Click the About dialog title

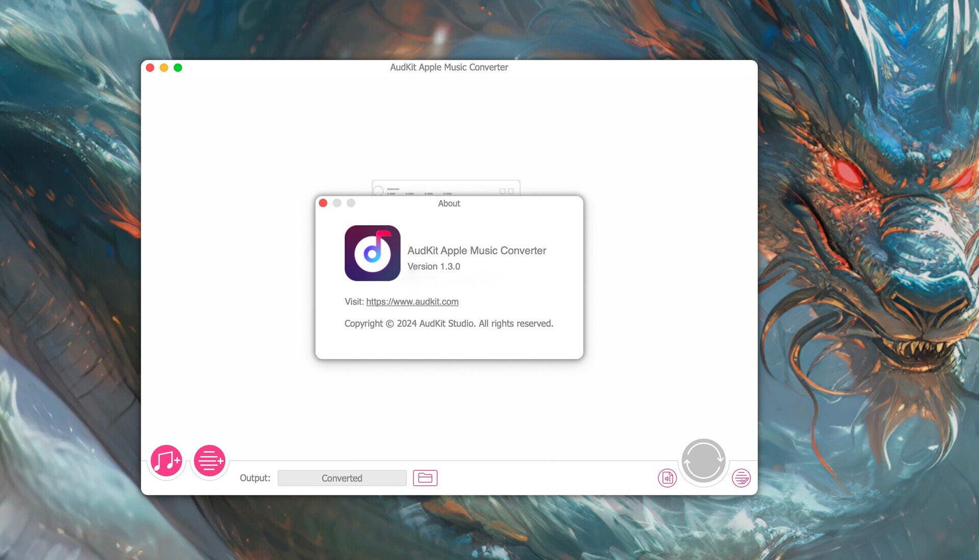449,203
